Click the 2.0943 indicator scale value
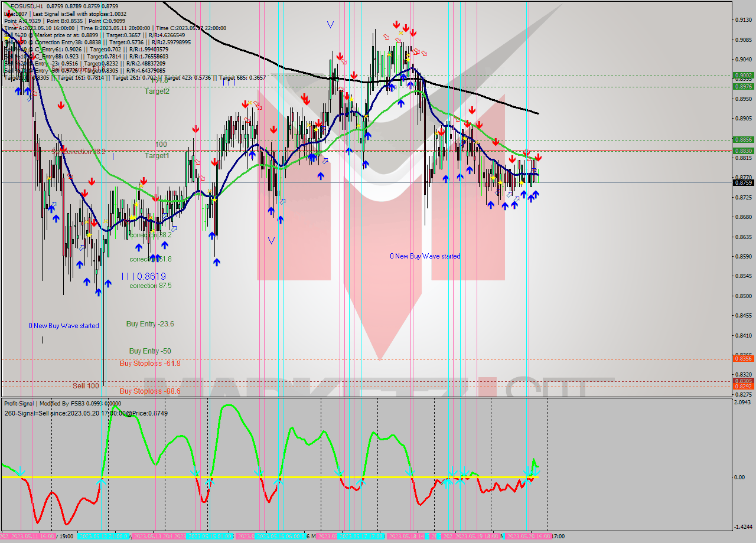756x543 pixels. pos(743,403)
